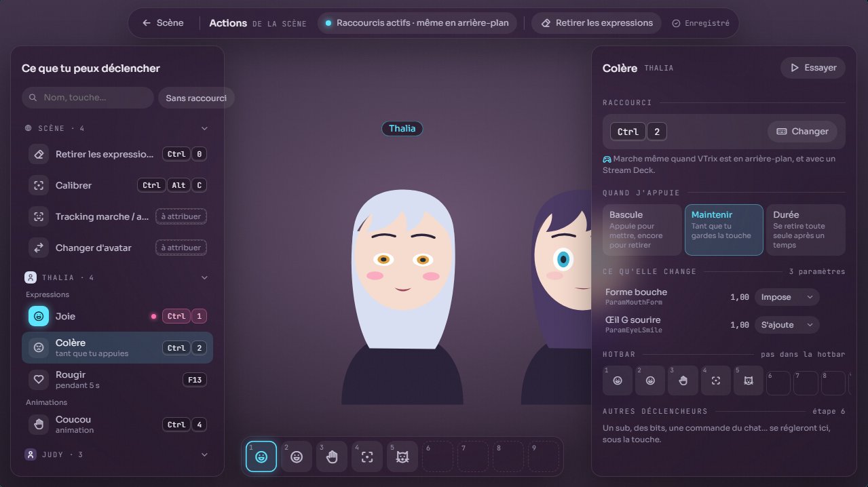Click the Ctrl 2 keys in the Raccourci box
Screen dimensions: 868x487
638,132
